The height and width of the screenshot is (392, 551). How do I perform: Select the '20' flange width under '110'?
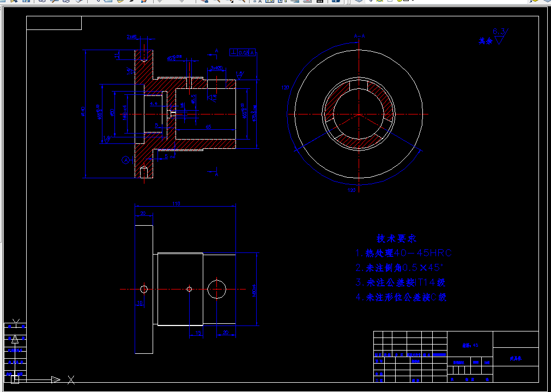[x=143, y=213]
